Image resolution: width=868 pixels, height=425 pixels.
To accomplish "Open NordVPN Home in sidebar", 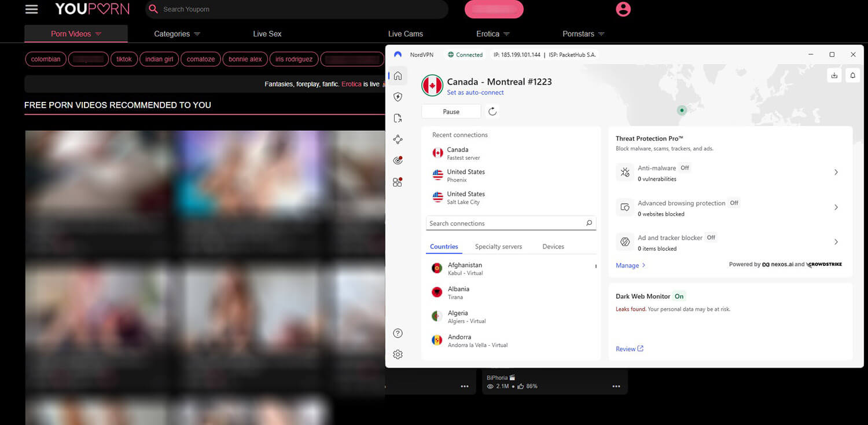I will (x=398, y=75).
